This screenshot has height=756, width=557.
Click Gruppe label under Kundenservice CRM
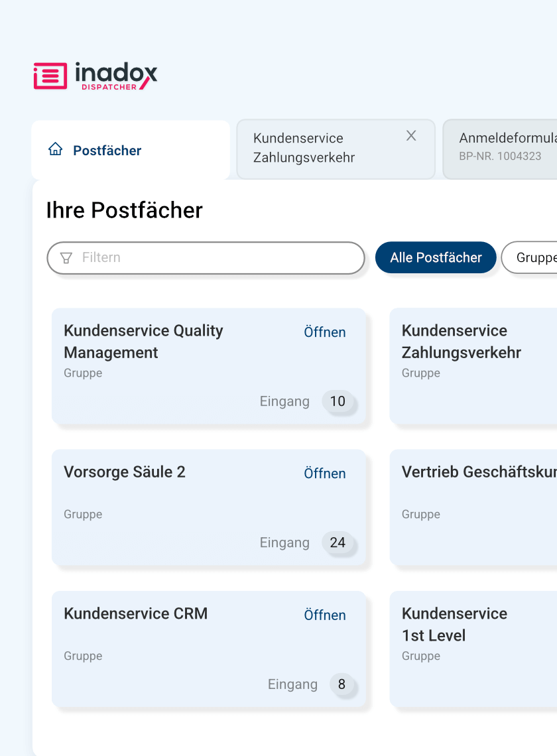(83, 657)
